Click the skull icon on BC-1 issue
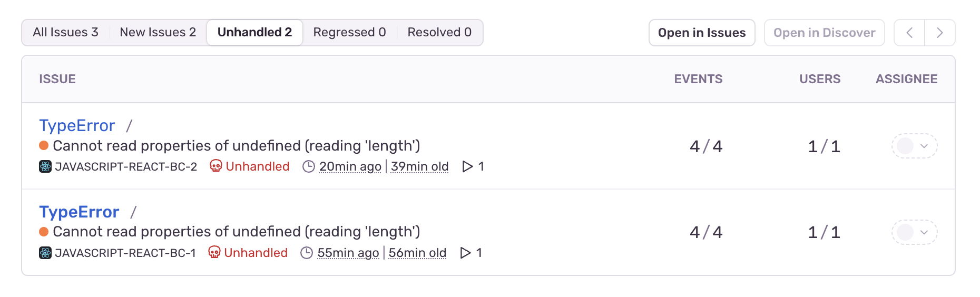This screenshot has width=980, height=297. tap(214, 253)
